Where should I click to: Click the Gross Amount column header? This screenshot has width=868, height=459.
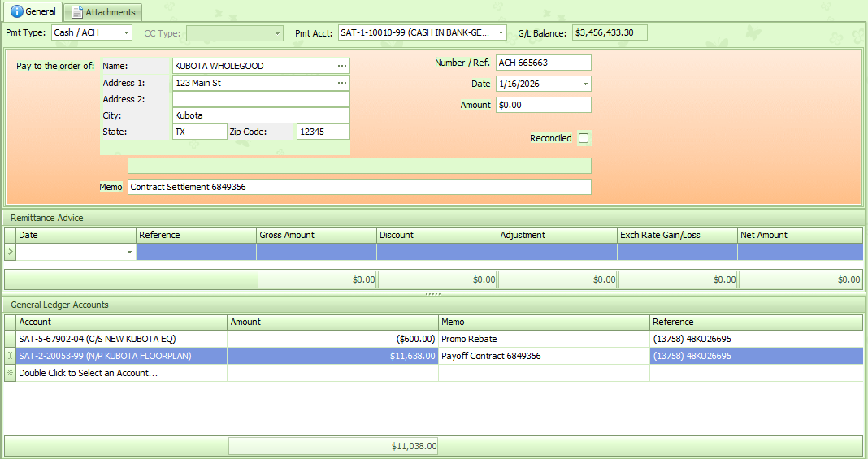pos(317,235)
